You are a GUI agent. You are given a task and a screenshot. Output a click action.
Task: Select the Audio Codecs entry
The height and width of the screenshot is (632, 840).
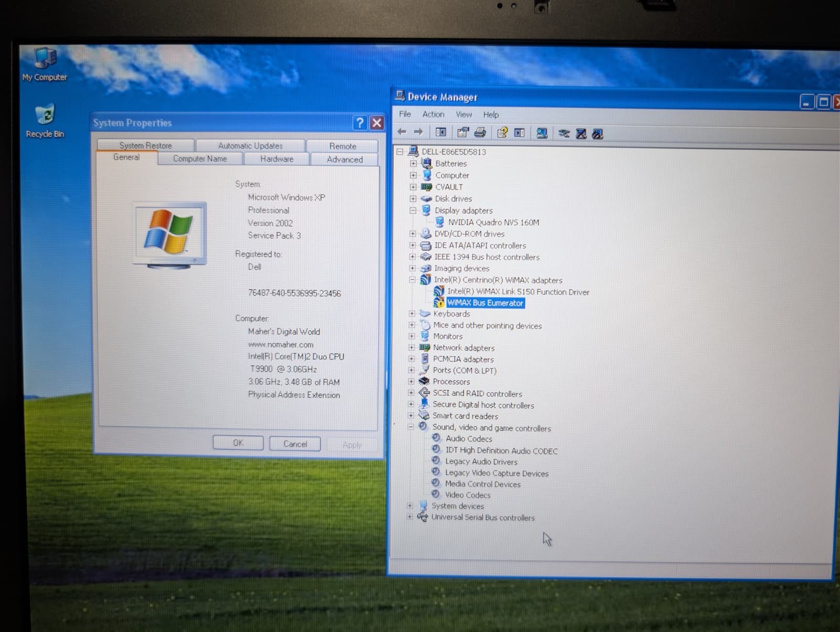(x=469, y=438)
